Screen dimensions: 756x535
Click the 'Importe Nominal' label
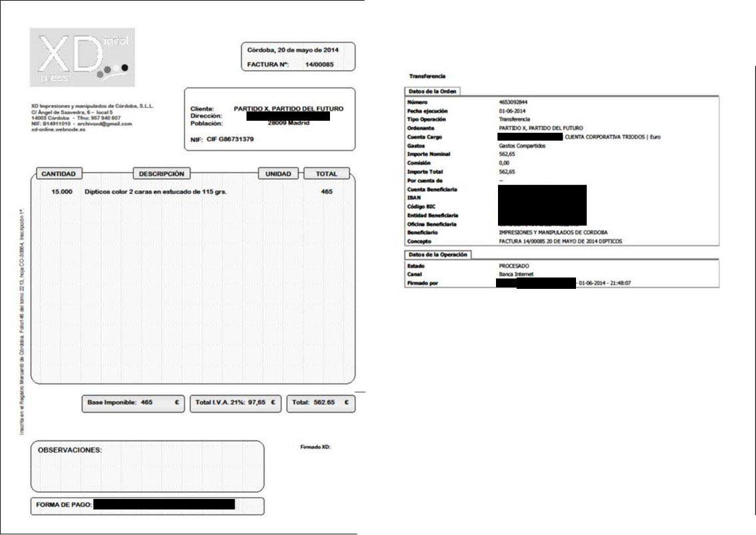click(x=429, y=154)
